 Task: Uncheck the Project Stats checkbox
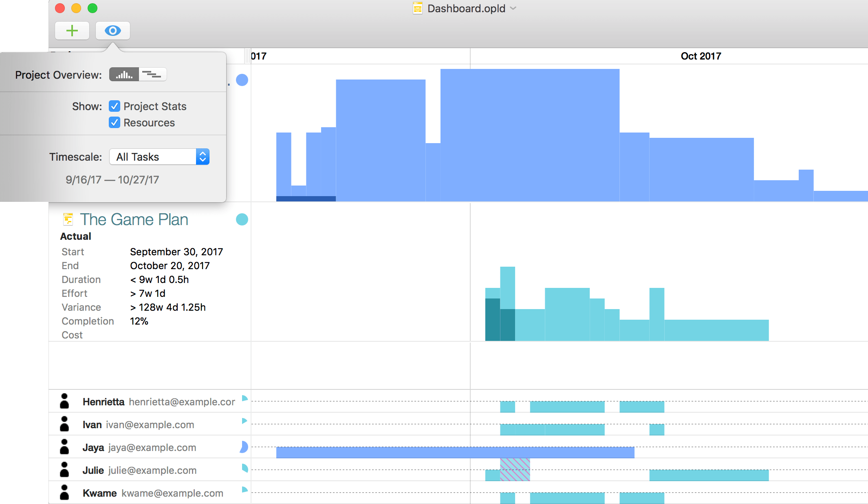115,106
